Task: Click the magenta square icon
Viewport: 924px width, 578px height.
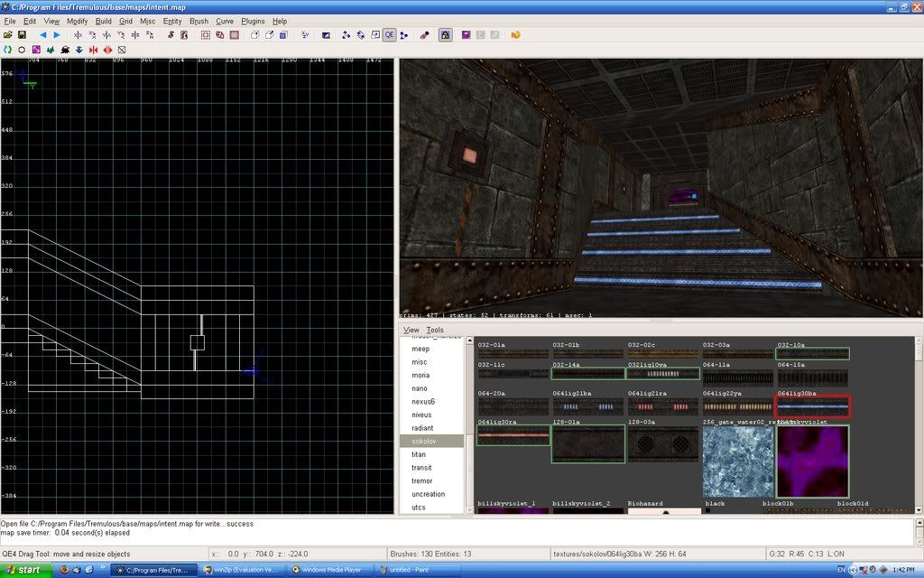Action: 36,51
